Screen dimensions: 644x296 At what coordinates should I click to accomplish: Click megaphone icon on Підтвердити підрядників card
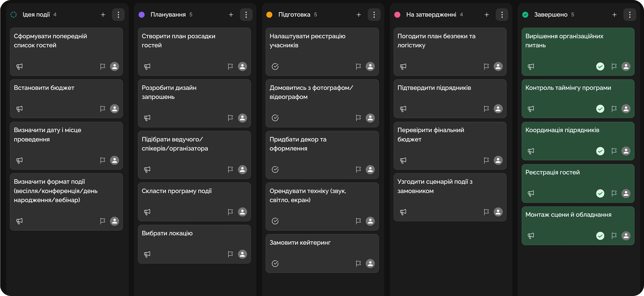coord(403,109)
